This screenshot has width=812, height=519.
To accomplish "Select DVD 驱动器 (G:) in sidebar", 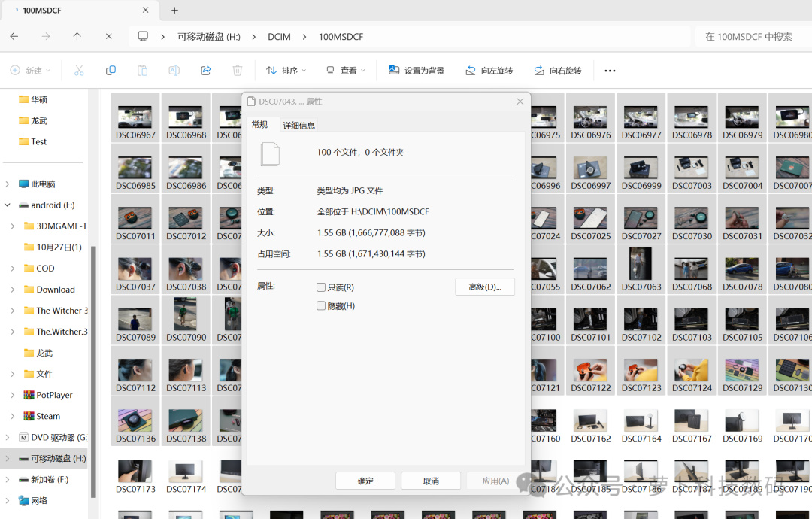I will pyautogui.click(x=53, y=437).
